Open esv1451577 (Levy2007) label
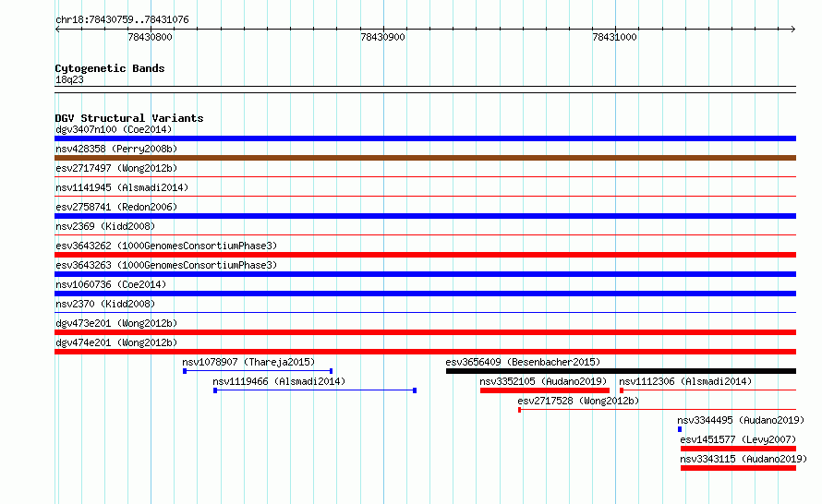 point(738,439)
